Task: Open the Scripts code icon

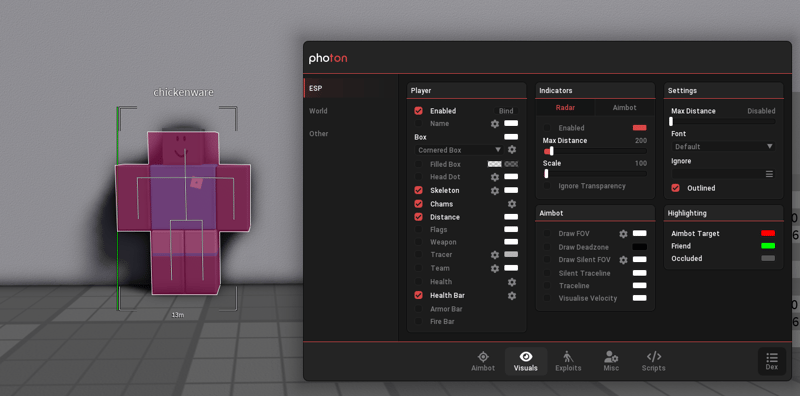Action: coord(654,356)
